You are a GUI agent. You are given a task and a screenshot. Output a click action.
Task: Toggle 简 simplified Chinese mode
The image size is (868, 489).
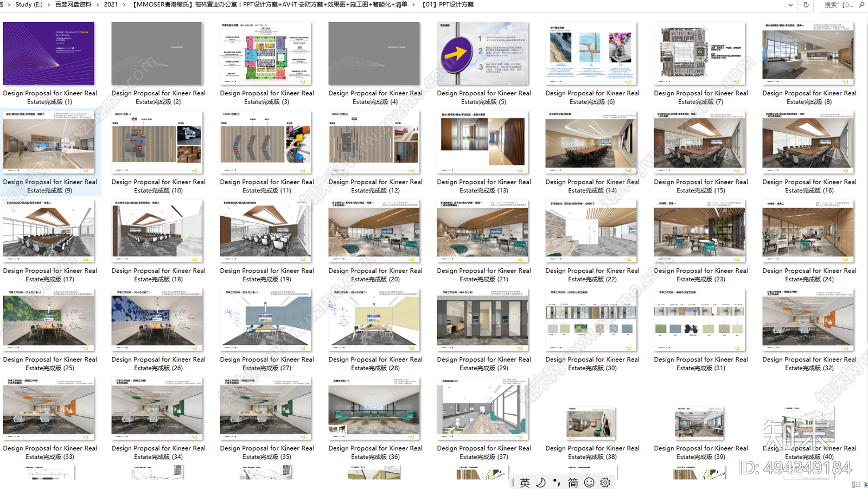click(x=573, y=482)
